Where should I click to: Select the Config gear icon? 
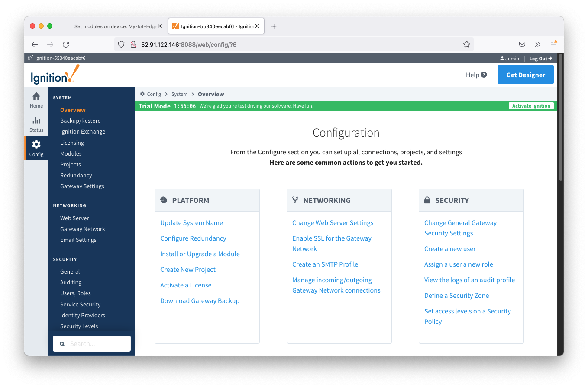[36, 144]
